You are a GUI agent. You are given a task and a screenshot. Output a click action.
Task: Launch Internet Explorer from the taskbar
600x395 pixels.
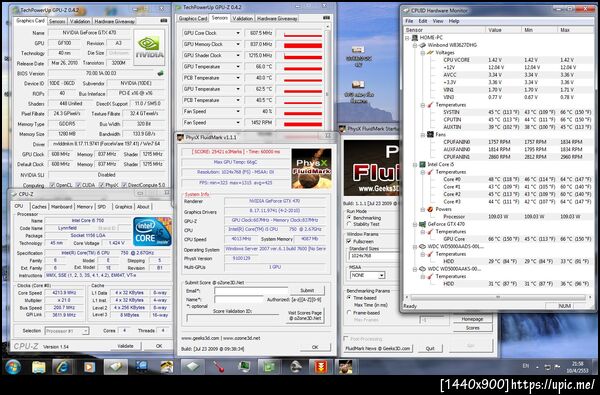click(62, 367)
